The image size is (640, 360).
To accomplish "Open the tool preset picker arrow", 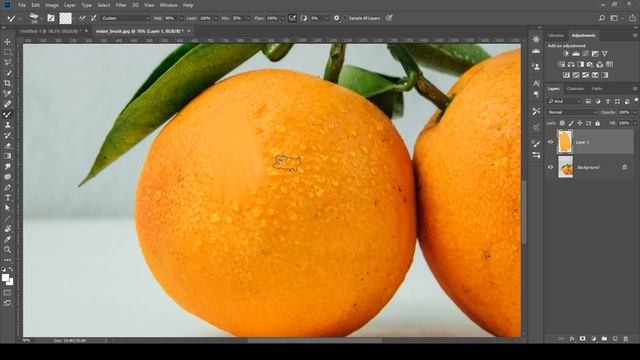I will 19,19.
